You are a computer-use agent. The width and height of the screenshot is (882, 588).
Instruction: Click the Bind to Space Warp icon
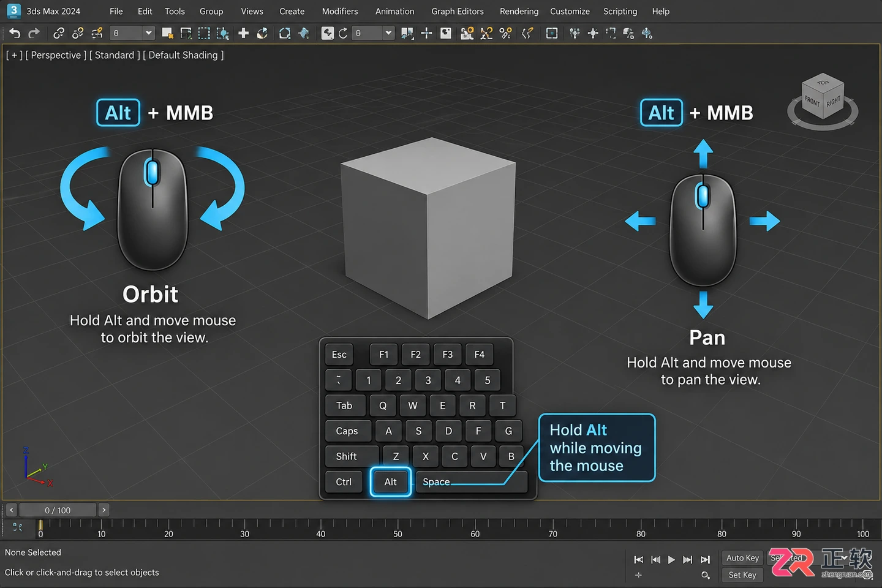coord(97,33)
